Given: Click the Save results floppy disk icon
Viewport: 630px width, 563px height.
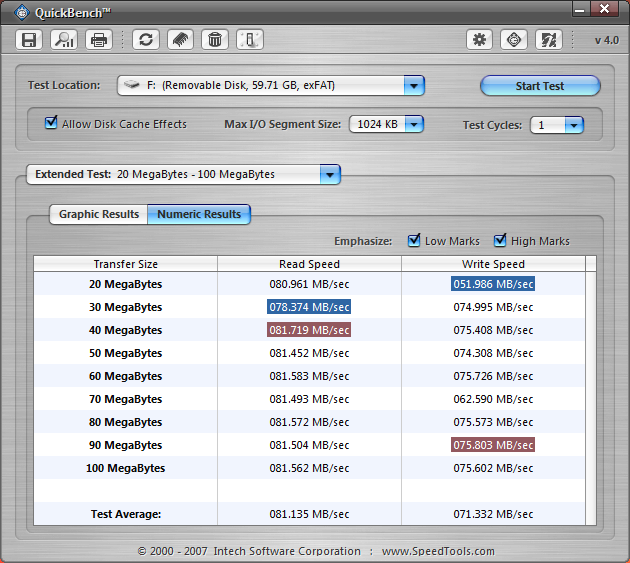Looking at the screenshot, I should click(x=30, y=40).
